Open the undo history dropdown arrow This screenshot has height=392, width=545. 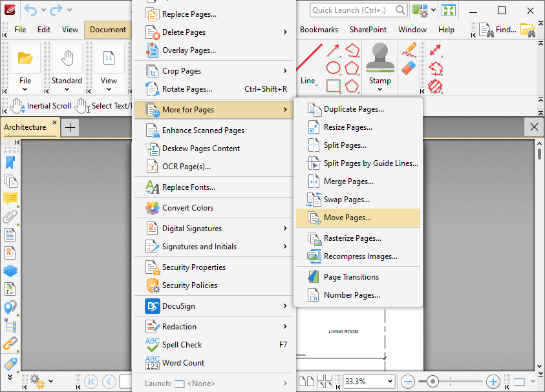tap(43, 10)
